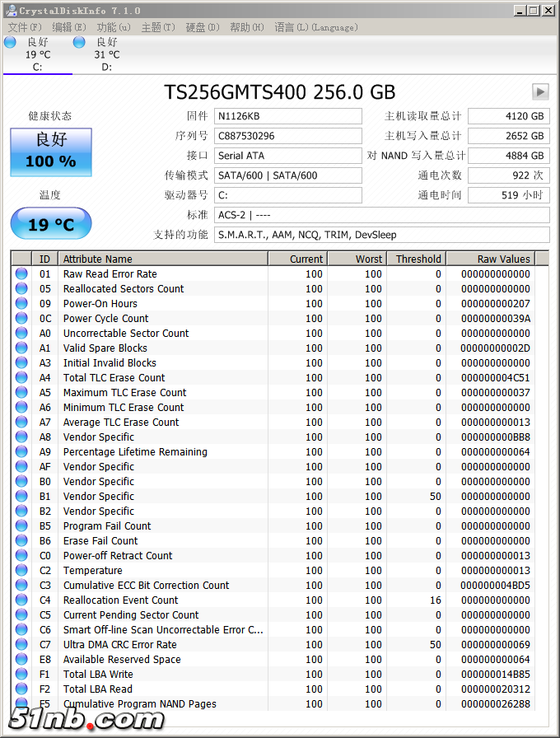560x738 pixels.
Task: Click the status orb for Program Fail Count
Action: (21, 525)
